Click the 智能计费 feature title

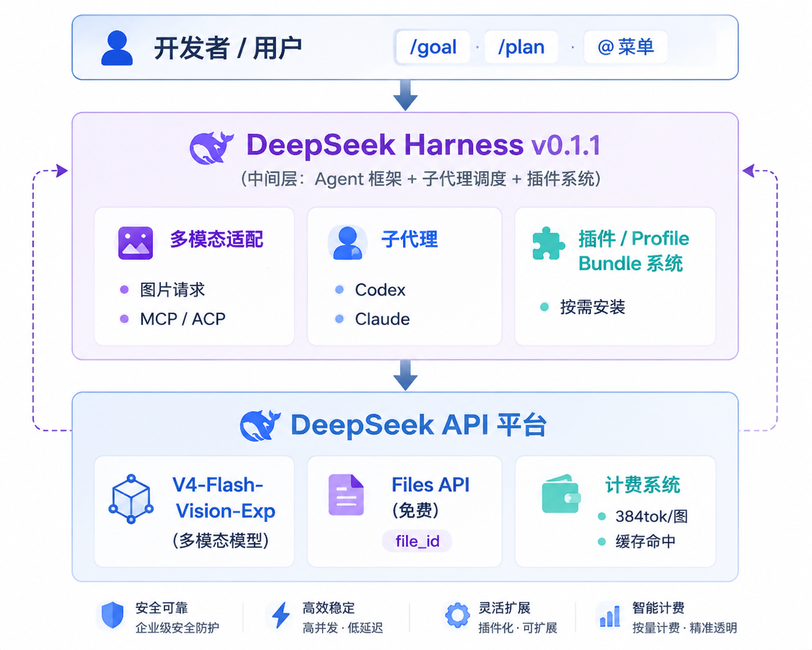659,608
